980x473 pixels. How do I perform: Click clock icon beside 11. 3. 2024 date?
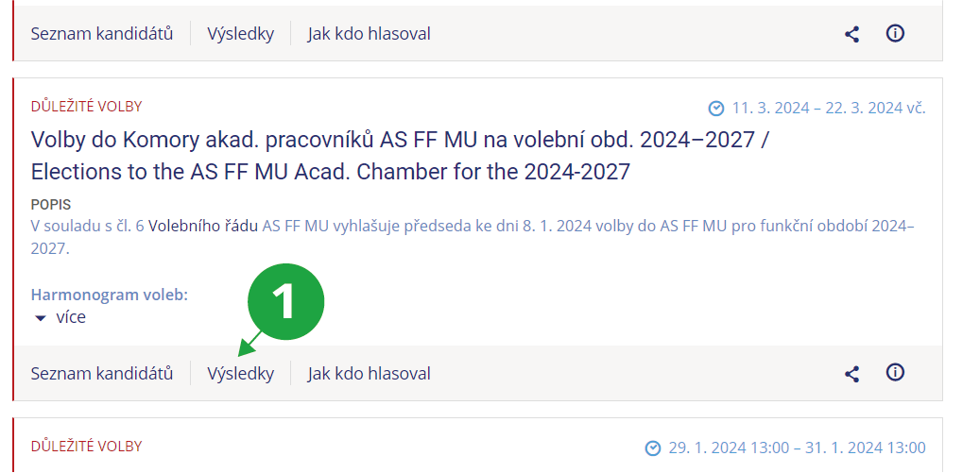[x=716, y=108]
